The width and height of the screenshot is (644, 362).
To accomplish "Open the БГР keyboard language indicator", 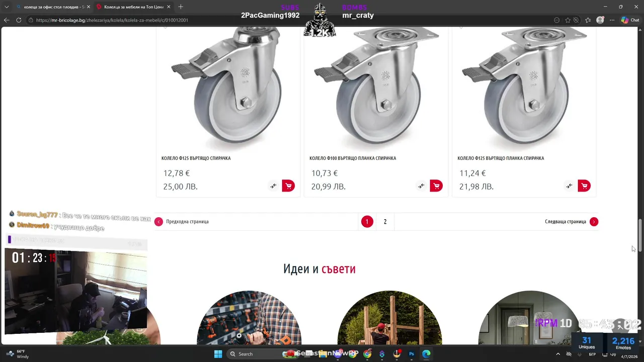I will point(592,354).
